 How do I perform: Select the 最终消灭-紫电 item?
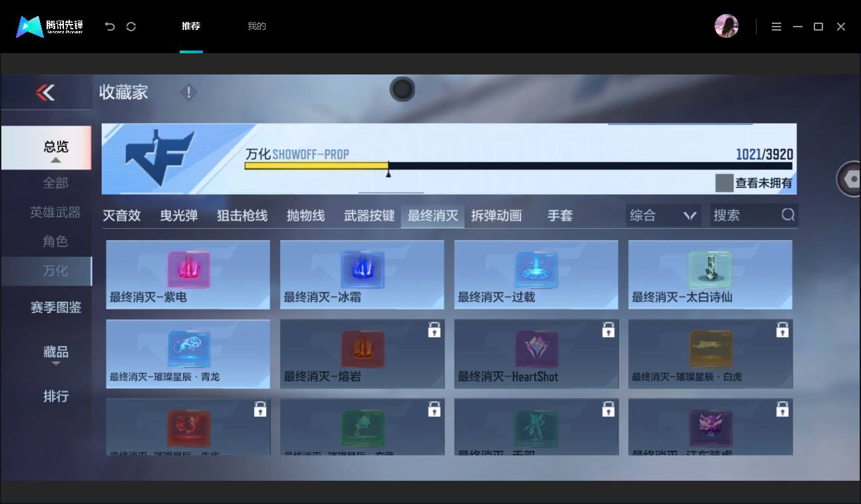point(188,275)
